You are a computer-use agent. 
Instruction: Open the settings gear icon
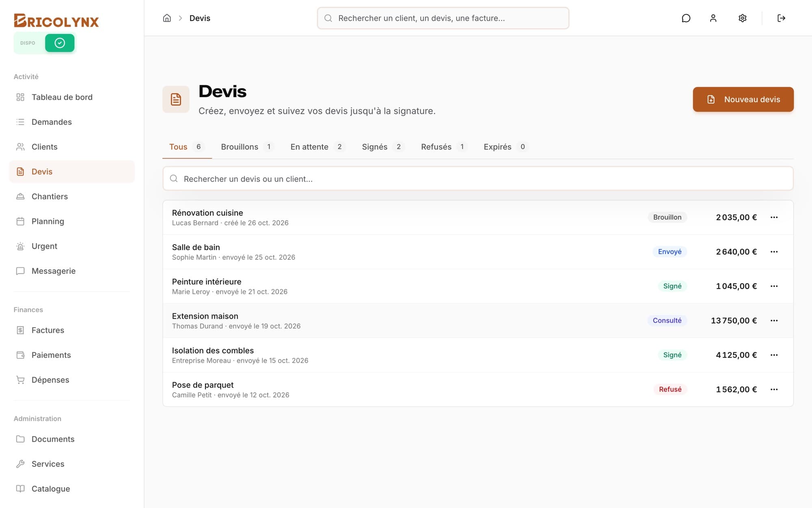(743, 18)
